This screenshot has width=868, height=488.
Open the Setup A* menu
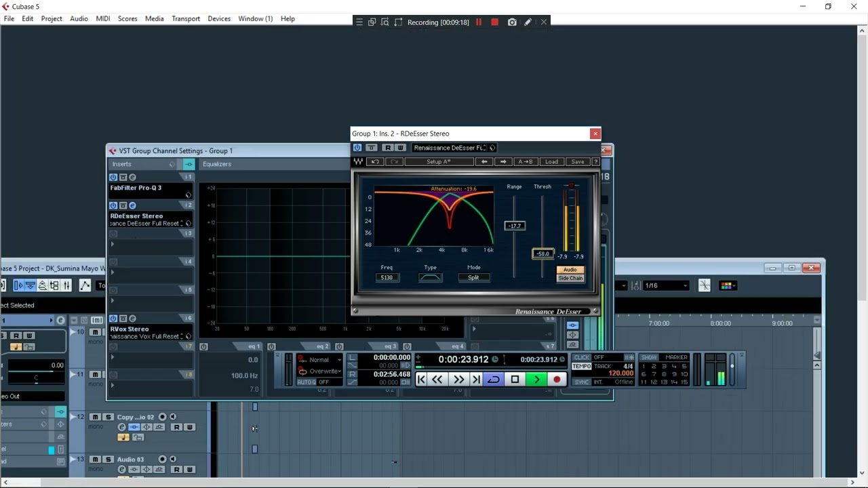[438, 162]
